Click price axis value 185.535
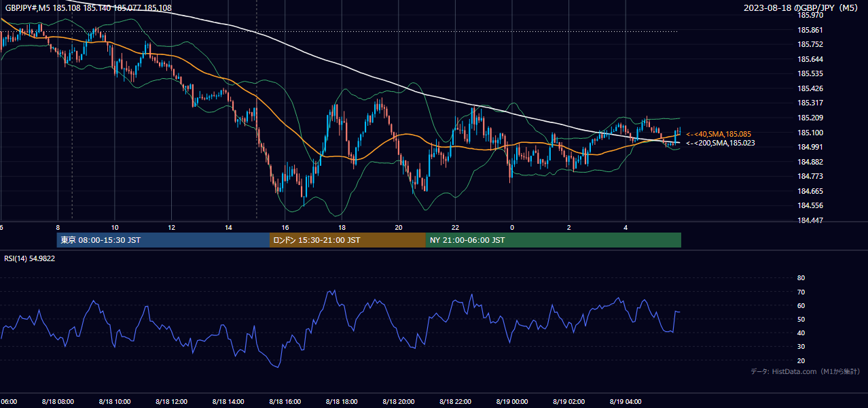868x408 pixels. pos(810,73)
